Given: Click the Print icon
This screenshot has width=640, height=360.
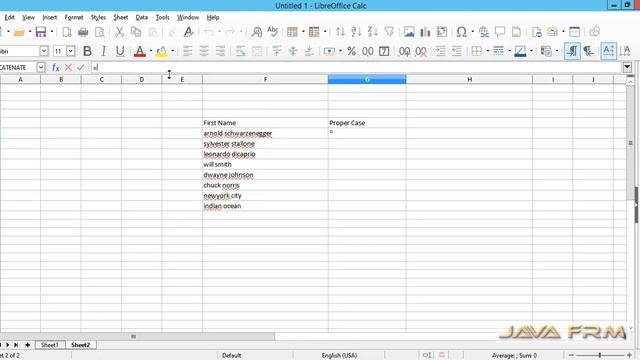Looking at the screenshot, I should [83, 32].
